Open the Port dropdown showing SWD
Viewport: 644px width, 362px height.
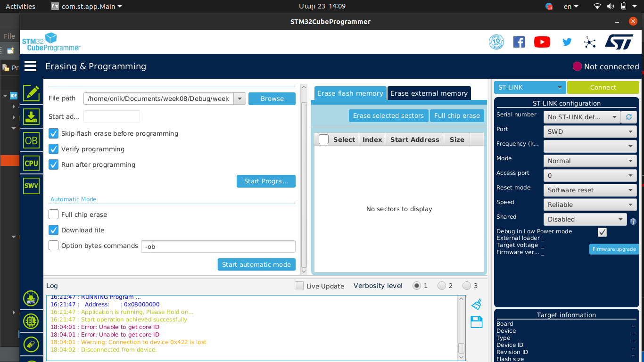(590, 132)
